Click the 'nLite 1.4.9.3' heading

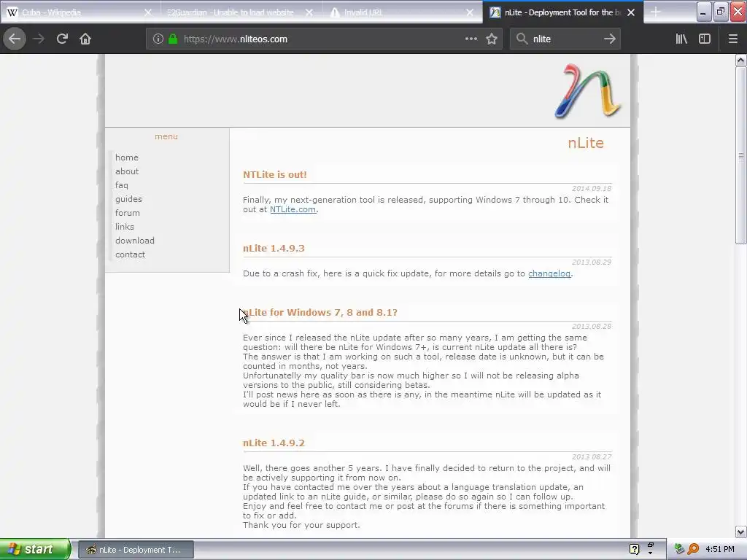point(274,249)
